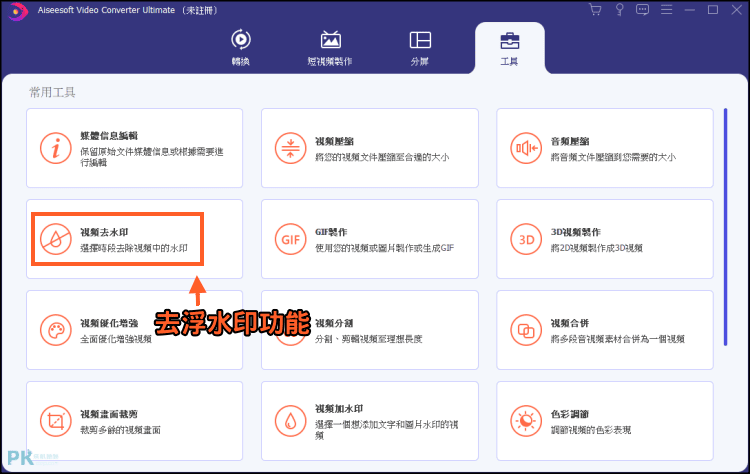The height and width of the screenshot is (474, 750).
Task: Click the 色彩調節 sun icon
Action: point(526,421)
